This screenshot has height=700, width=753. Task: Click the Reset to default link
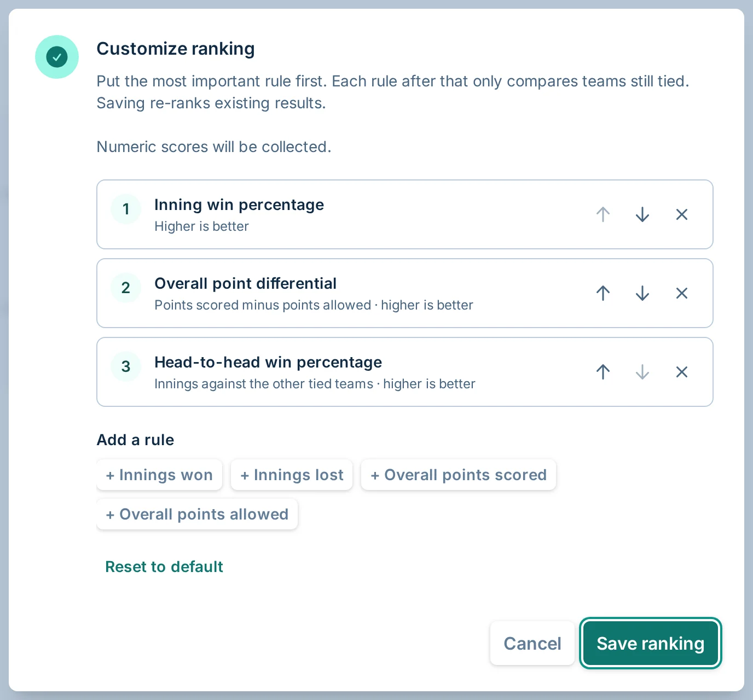tap(164, 567)
